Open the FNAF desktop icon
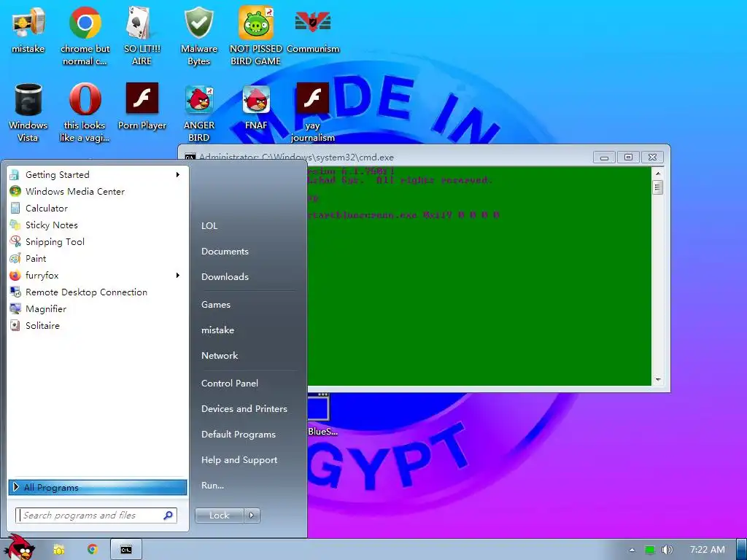The height and width of the screenshot is (560, 747). click(x=256, y=106)
